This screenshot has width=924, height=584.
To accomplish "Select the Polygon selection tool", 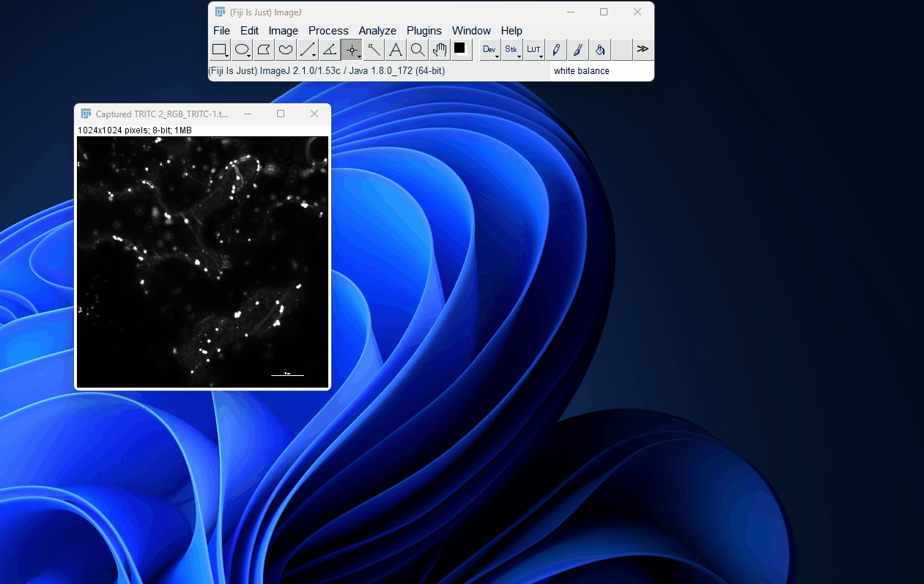I will click(x=264, y=50).
